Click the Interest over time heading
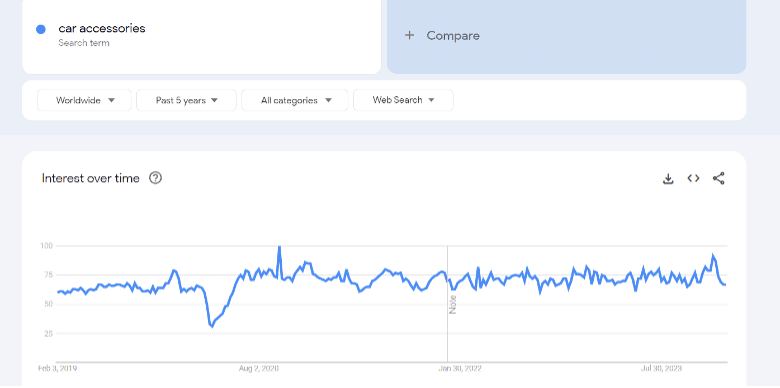This screenshot has width=780, height=388. click(x=91, y=178)
